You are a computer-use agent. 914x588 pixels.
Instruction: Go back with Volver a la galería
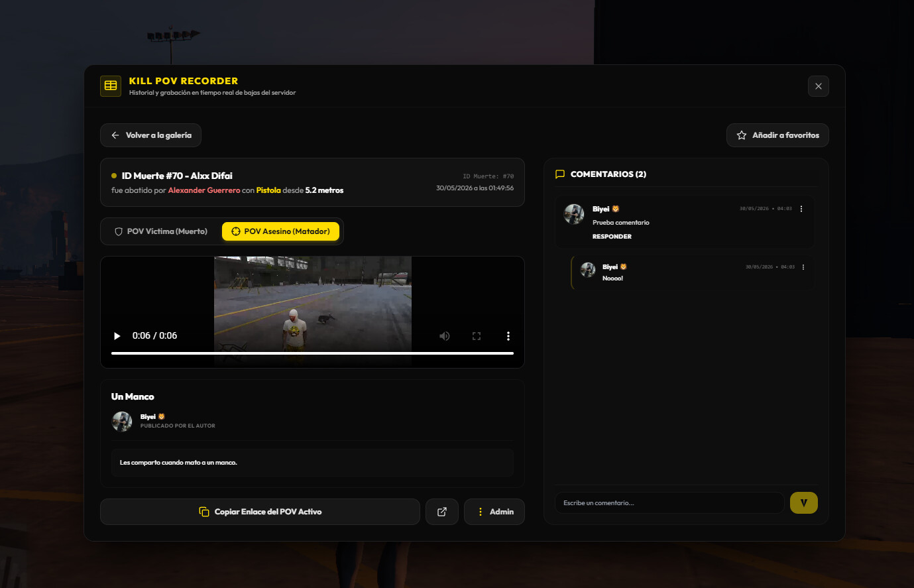(x=150, y=135)
